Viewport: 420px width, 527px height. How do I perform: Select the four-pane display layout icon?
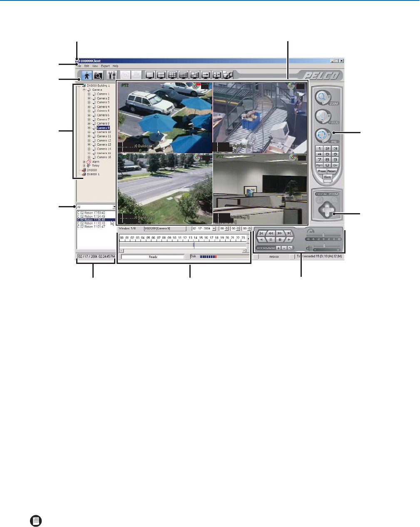161,75
